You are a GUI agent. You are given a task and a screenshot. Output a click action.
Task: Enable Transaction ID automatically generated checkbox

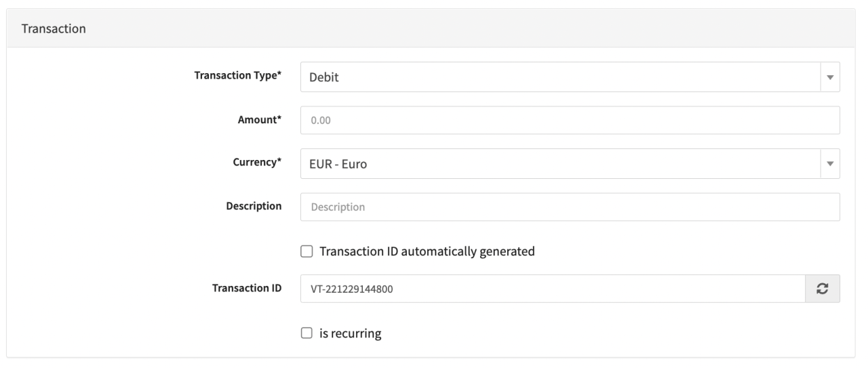[307, 251]
